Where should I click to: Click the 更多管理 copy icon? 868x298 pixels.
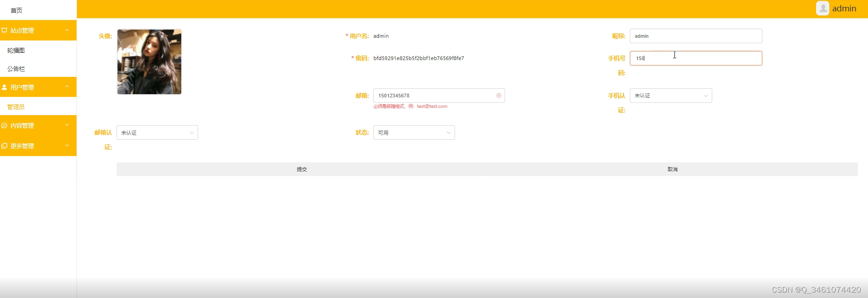[x=4, y=146]
